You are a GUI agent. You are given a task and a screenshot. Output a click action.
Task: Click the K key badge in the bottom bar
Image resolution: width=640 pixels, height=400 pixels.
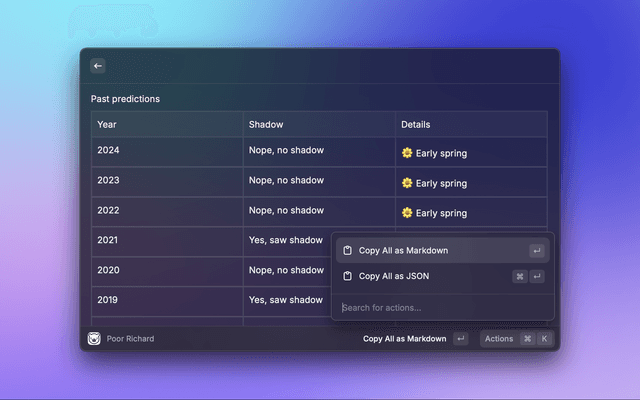(x=544, y=339)
